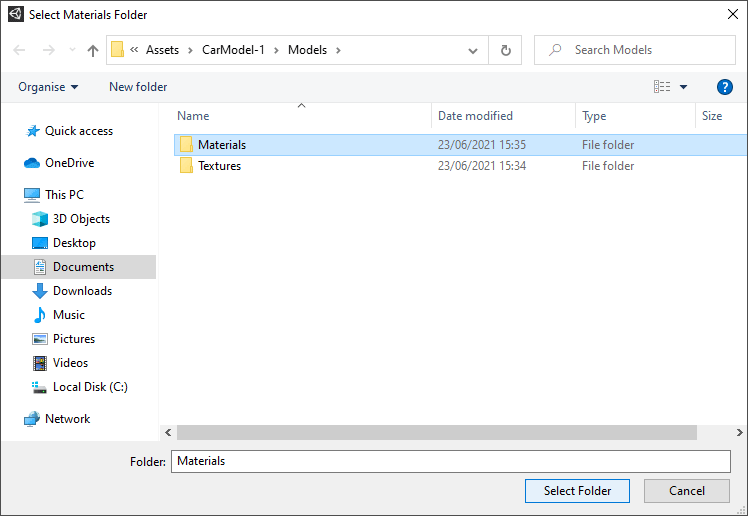Open the help question mark icon
Viewport: 748px width, 516px height.
[725, 87]
